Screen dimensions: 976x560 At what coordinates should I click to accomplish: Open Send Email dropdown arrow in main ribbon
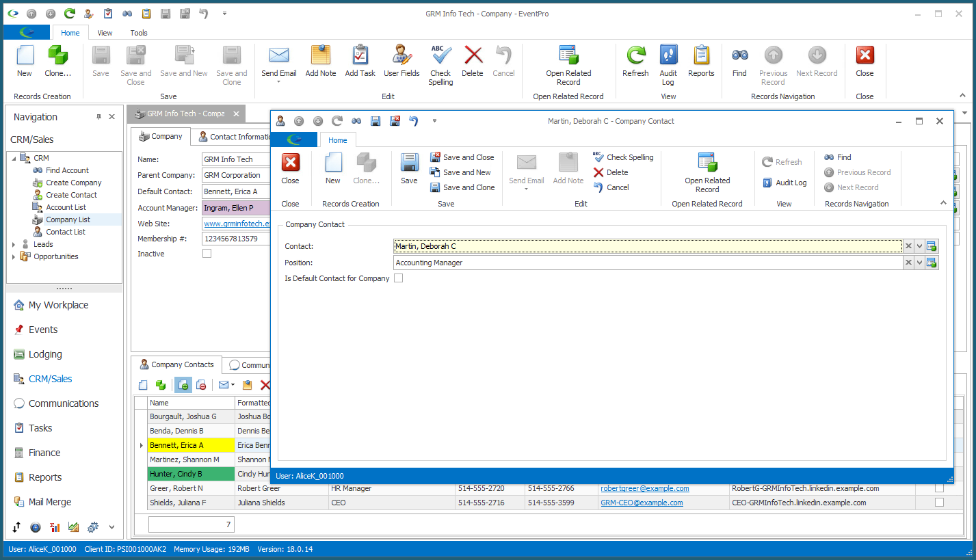click(278, 82)
